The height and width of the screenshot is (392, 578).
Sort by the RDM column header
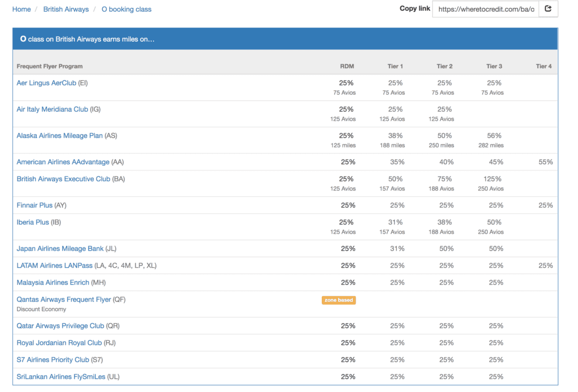(x=347, y=66)
